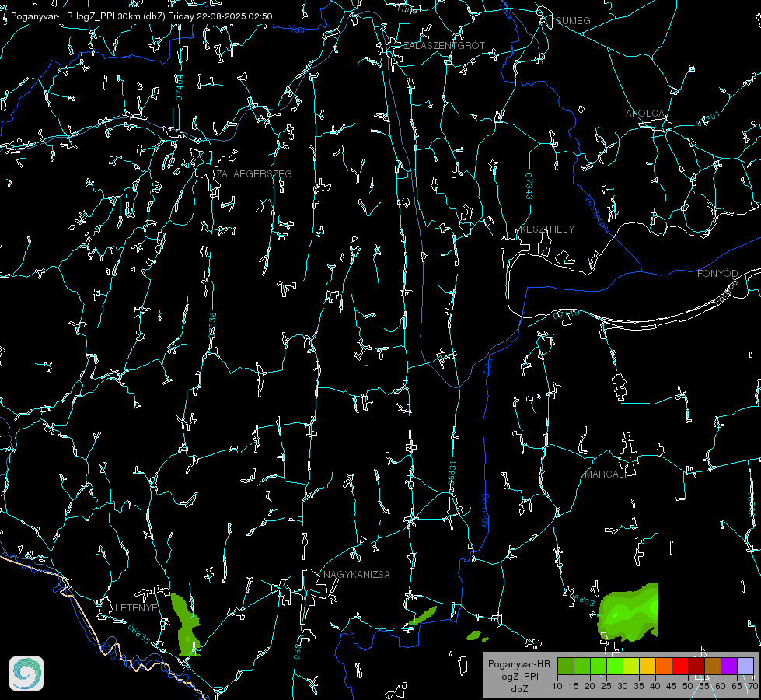Image resolution: width=761 pixels, height=700 pixels.
Task: Click the blue Zala river label
Action: pyautogui.click(x=487, y=367)
